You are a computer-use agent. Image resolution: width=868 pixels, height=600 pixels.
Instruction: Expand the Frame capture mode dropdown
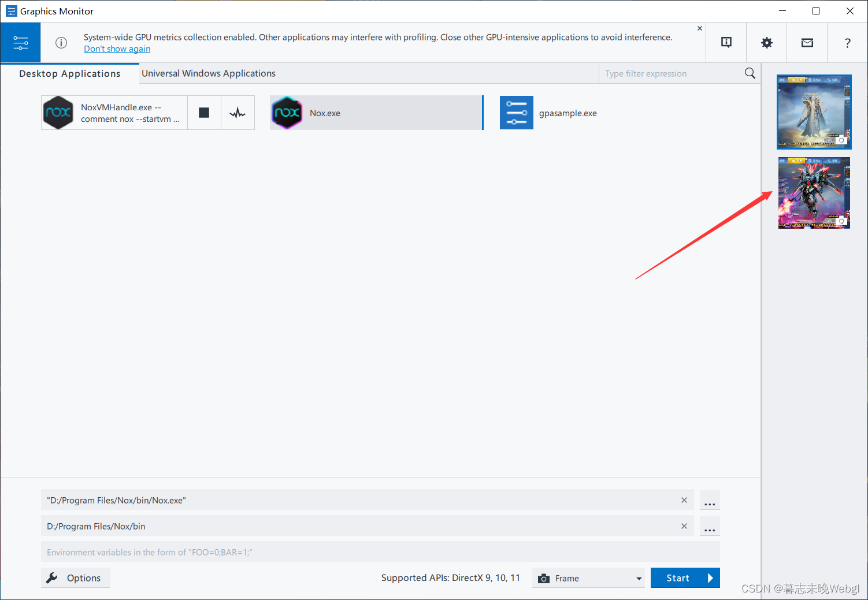tap(588, 578)
